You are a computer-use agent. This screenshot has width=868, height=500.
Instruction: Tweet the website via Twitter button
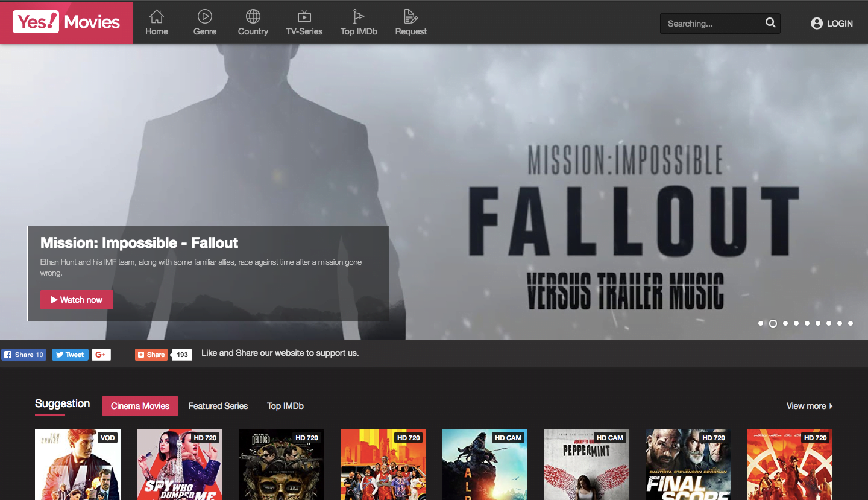(x=70, y=355)
